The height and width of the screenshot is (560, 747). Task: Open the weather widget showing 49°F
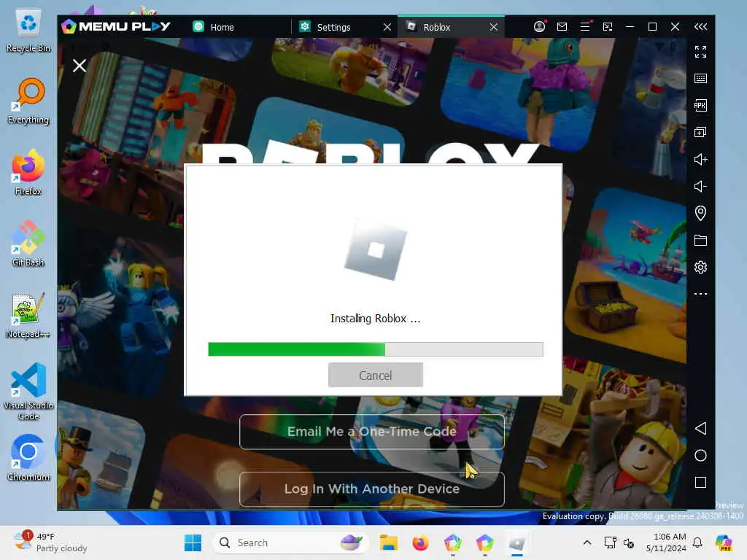50,542
